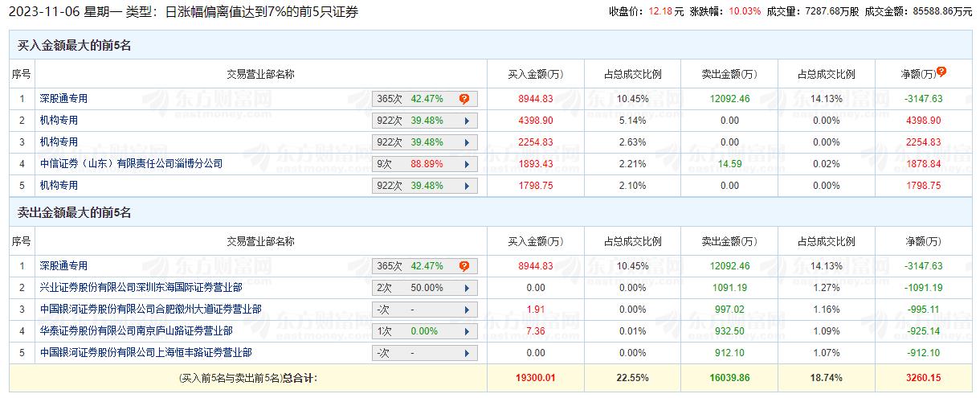The width and height of the screenshot is (980, 398).
Task: Expand arrow in 中信证券（山东）淄博分公司 row
Action: (x=466, y=164)
